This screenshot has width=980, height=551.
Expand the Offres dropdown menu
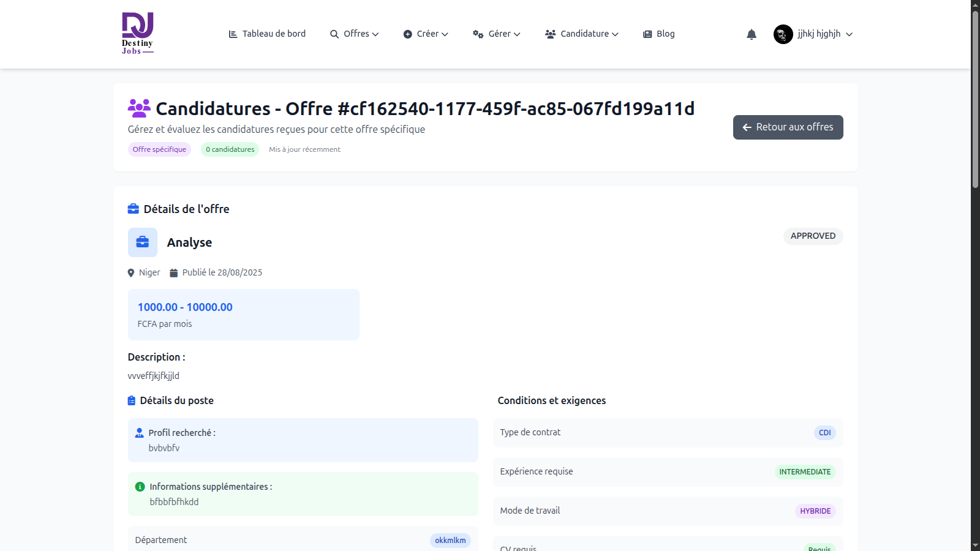(355, 34)
